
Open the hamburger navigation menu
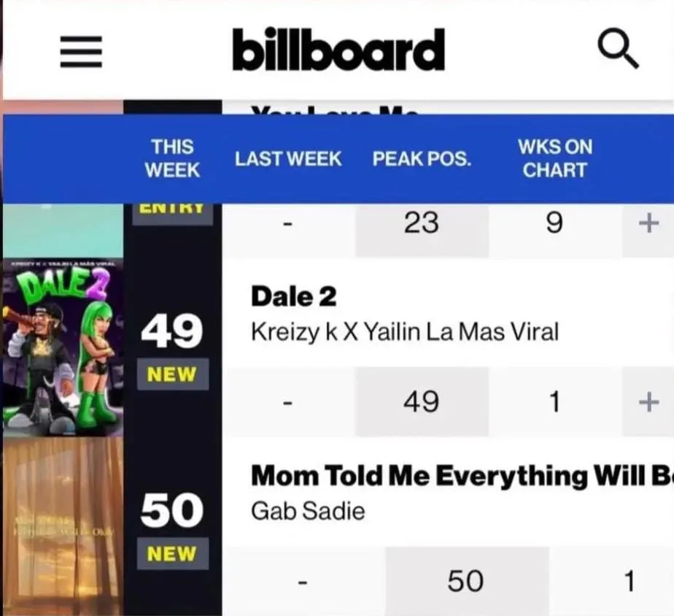click(x=81, y=52)
